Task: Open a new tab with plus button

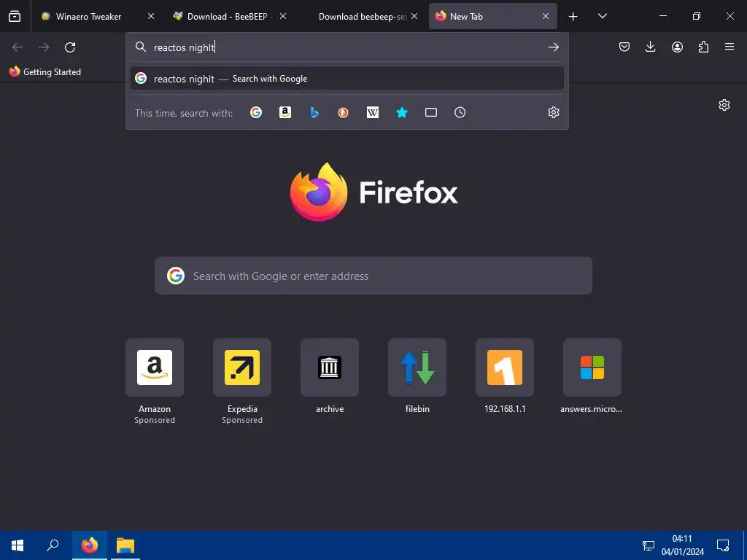Action: point(573,17)
